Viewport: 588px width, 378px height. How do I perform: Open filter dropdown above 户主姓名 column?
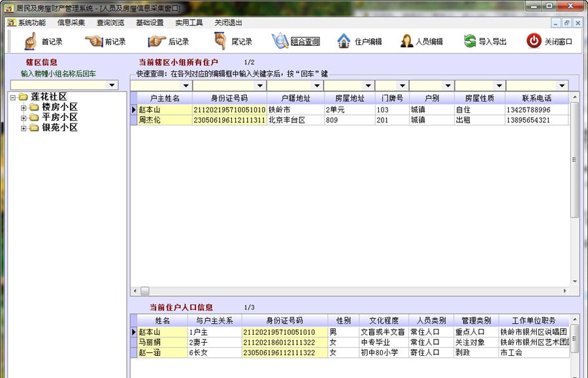click(186, 86)
